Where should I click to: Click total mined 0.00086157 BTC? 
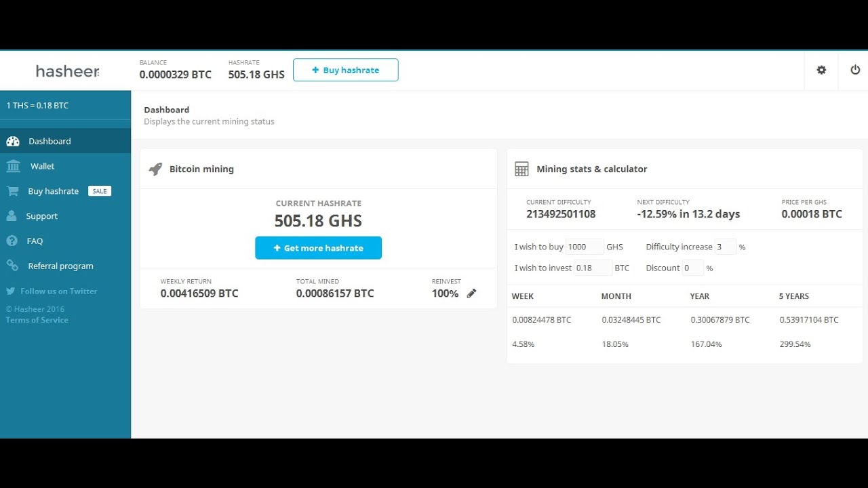335,293
